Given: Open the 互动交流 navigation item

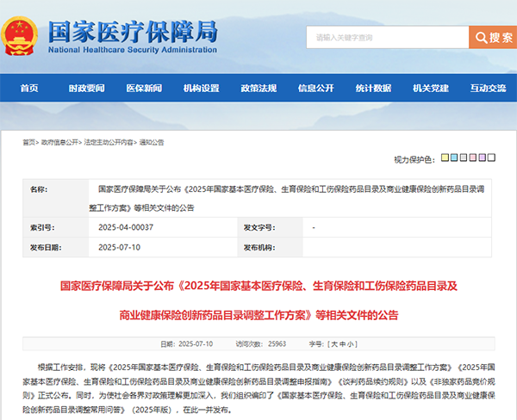Looking at the screenshot, I should [488, 88].
